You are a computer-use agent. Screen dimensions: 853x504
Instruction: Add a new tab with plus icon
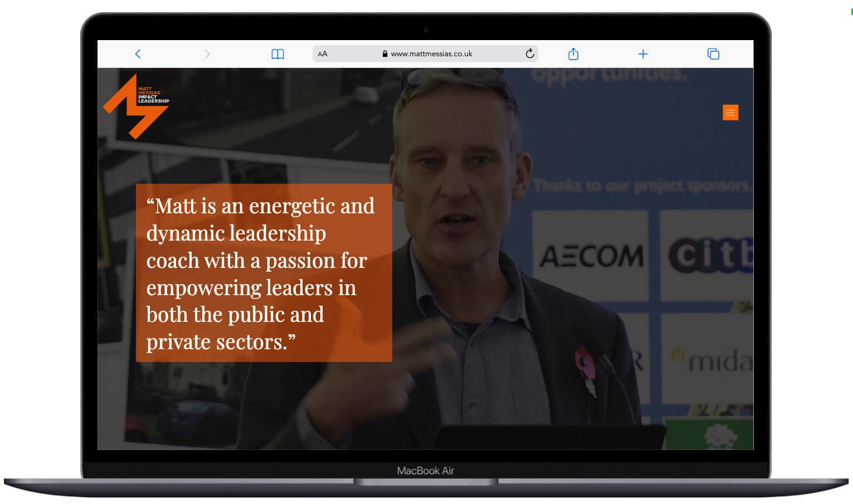click(642, 54)
